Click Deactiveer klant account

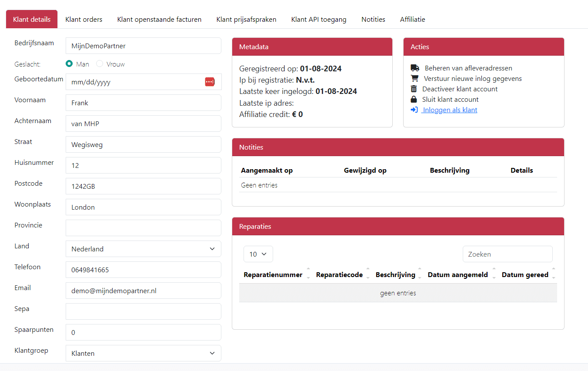pos(460,89)
